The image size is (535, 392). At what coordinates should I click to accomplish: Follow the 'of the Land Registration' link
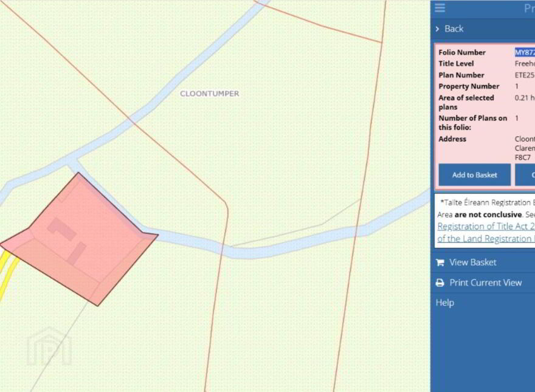[x=486, y=238]
